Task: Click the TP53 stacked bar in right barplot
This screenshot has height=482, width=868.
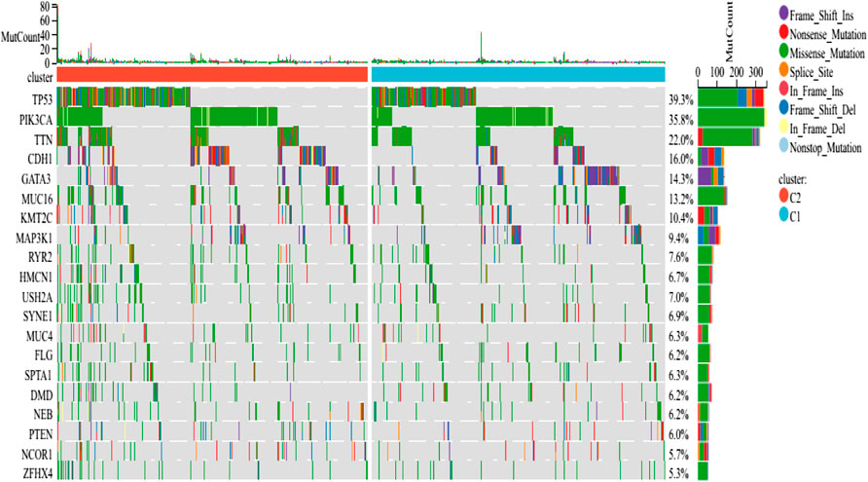Action: pos(731,97)
